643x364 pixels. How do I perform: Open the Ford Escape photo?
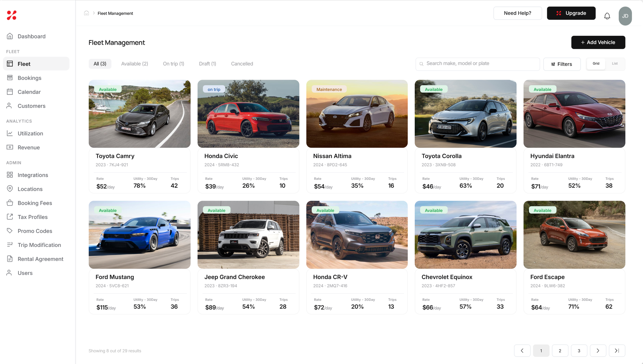(574, 235)
